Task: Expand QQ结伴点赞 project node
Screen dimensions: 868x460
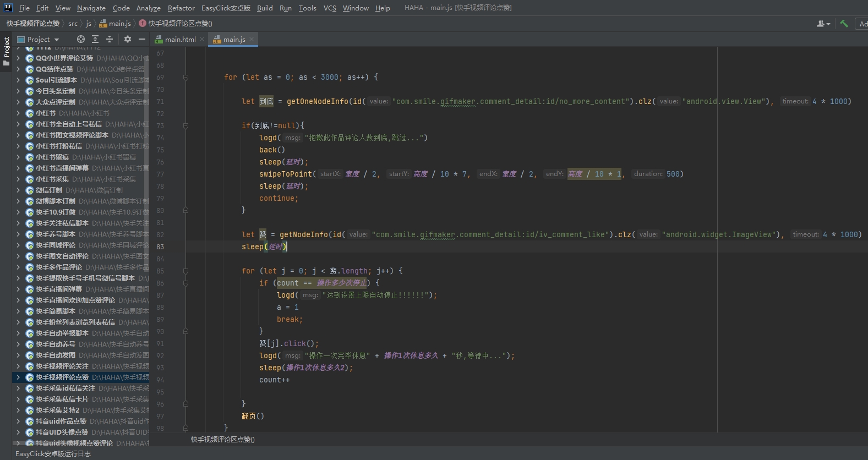Action: 18,69
